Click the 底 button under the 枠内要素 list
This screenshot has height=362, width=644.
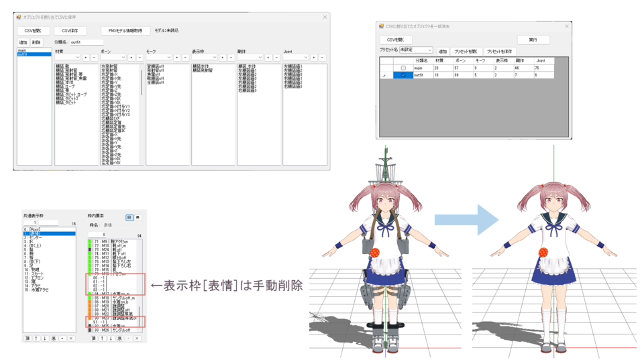pyautogui.click(x=119, y=339)
